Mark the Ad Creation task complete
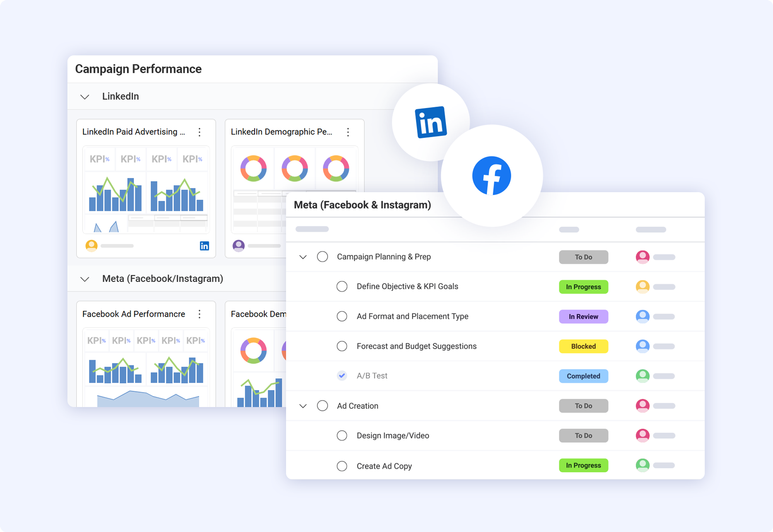Screen dimensions: 773x532 pyautogui.click(x=322, y=406)
